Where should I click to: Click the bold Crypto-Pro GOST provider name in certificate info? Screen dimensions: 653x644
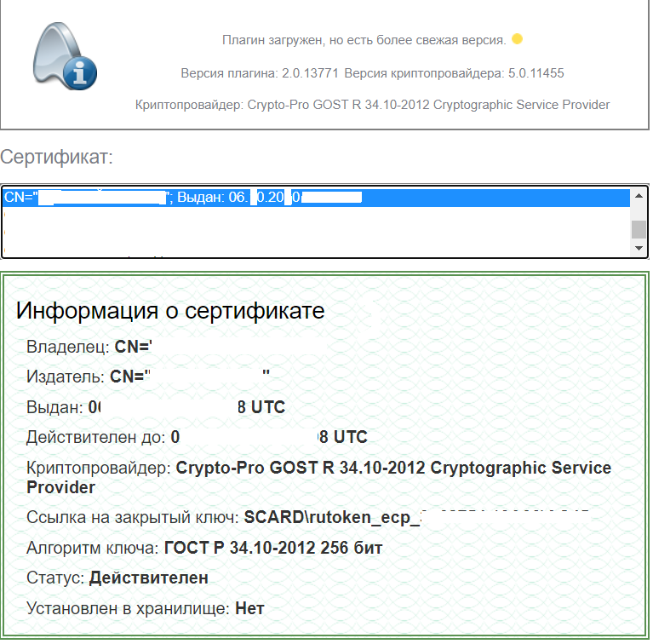click(x=392, y=469)
